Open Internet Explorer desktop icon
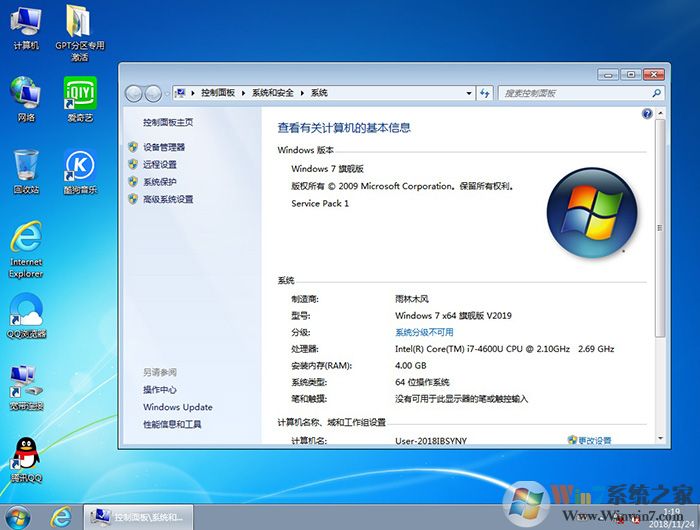 pos(26,249)
